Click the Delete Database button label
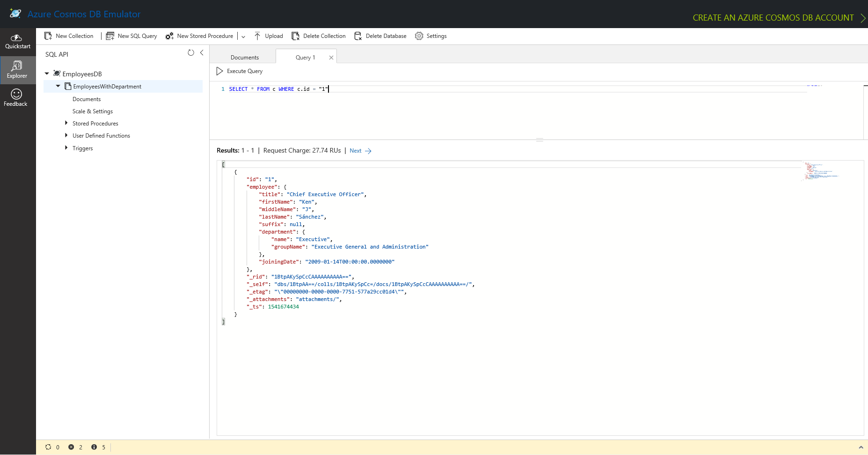Image resolution: width=868 pixels, height=455 pixels. point(386,36)
